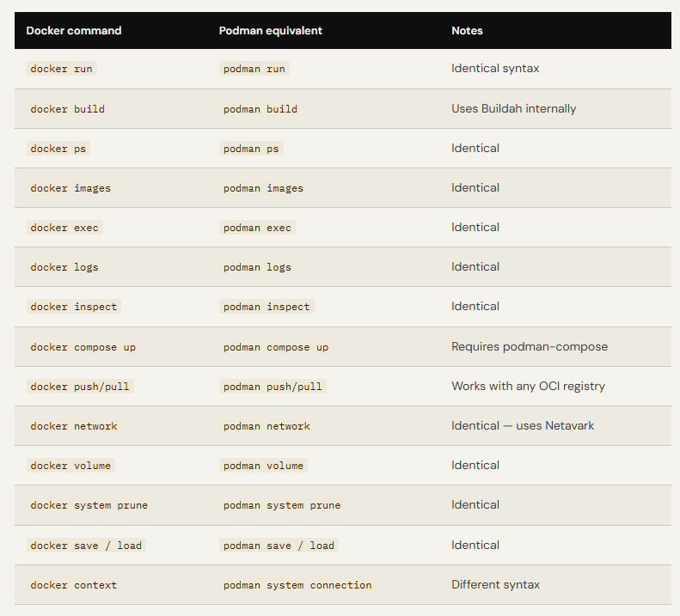The height and width of the screenshot is (616, 680).
Task: Click 'Uses Buildah internally' note
Action: [514, 108]
